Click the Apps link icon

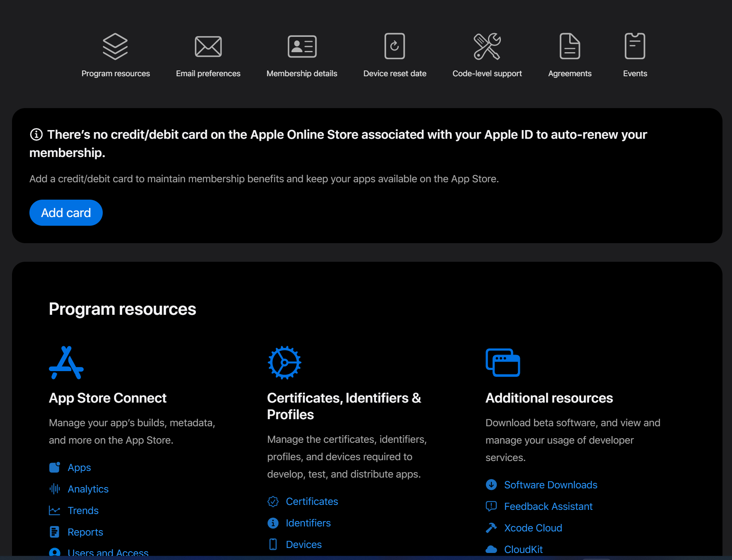pyautogui.click(x=55, y=467)
